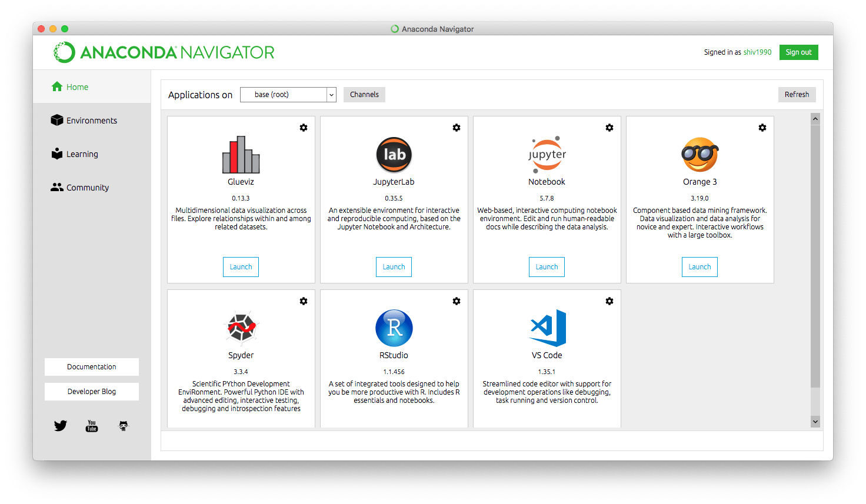
Task: Click the Glueviz bar chart icon
Action: (241, 155)
